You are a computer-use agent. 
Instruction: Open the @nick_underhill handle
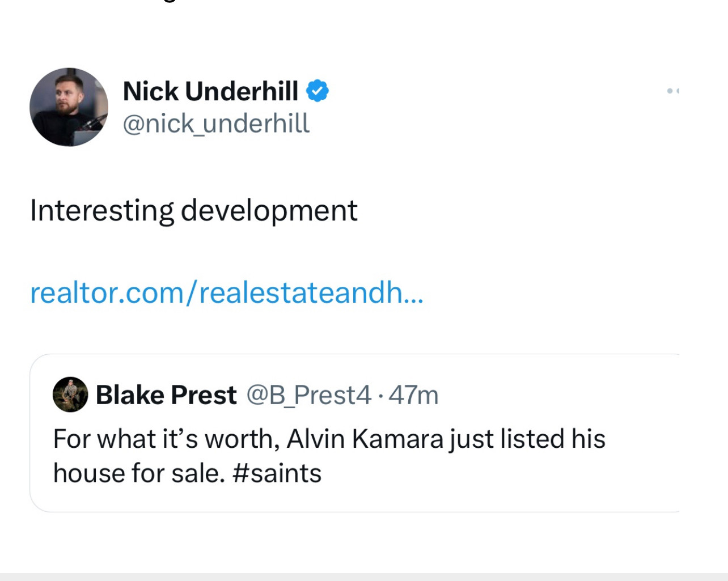pyautogui.click(x=216, y=124)
